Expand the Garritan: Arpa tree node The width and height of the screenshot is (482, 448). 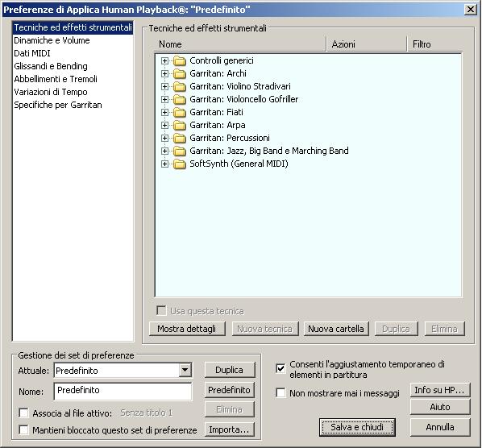pos(164,126)
